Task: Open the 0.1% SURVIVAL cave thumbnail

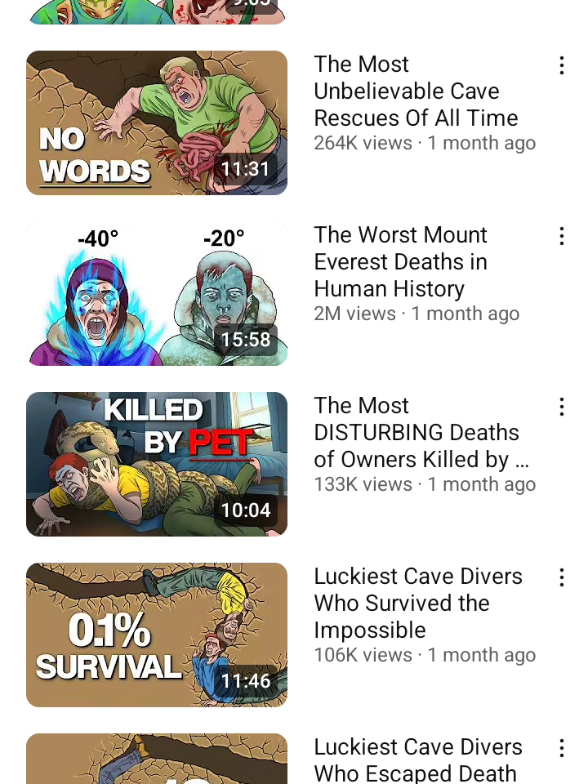Action: pos(156,634)
